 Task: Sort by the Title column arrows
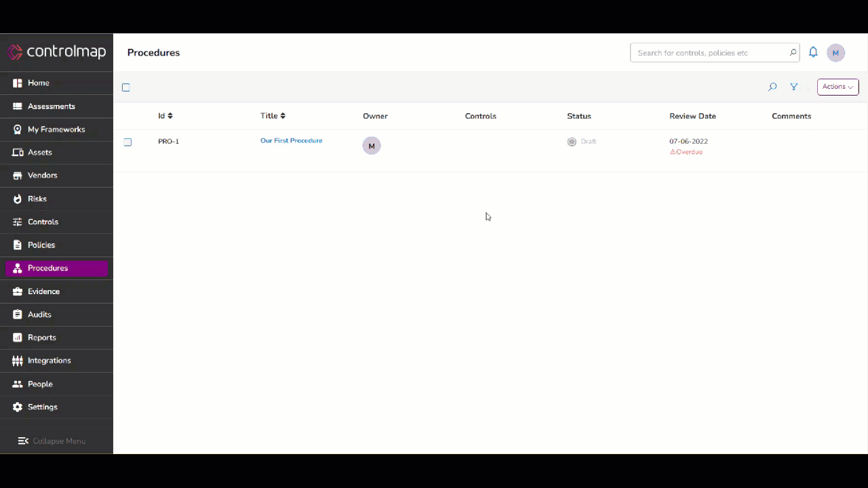pyautogui.click(x=283, y=116)
